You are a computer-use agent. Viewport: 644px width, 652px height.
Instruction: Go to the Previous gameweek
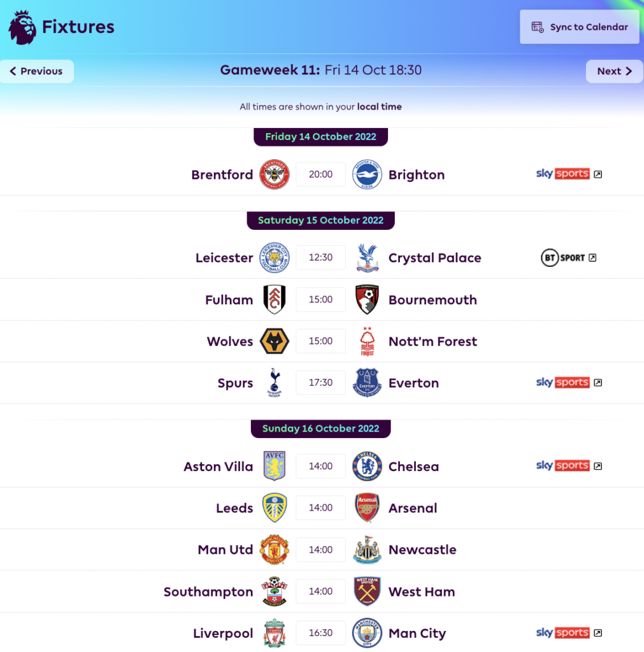click(36, 71)
